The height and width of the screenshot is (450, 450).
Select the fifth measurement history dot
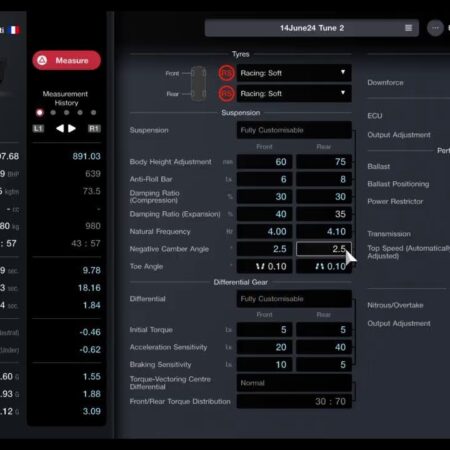[x=94, y=113]
